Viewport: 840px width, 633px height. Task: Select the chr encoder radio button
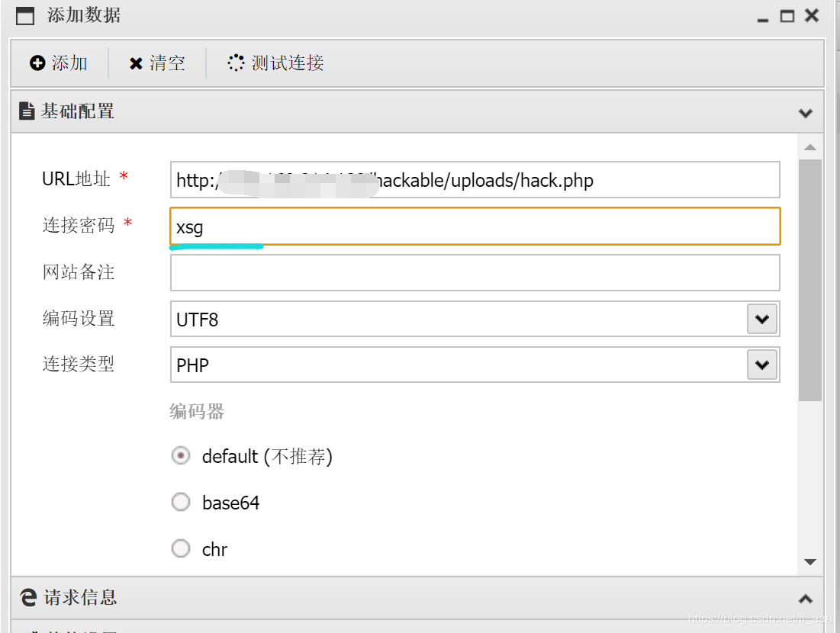tap(181, 548)
